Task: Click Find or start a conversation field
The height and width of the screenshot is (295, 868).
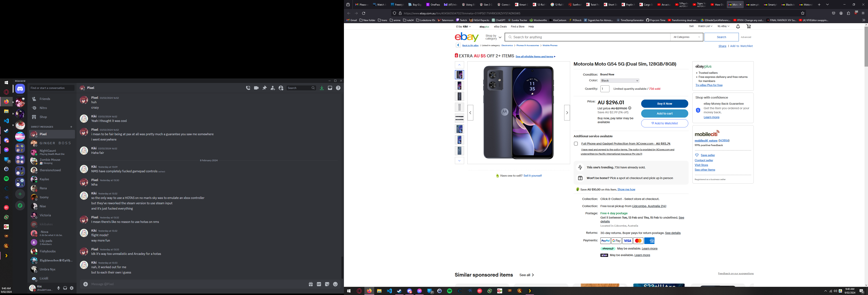Action: 52,88
